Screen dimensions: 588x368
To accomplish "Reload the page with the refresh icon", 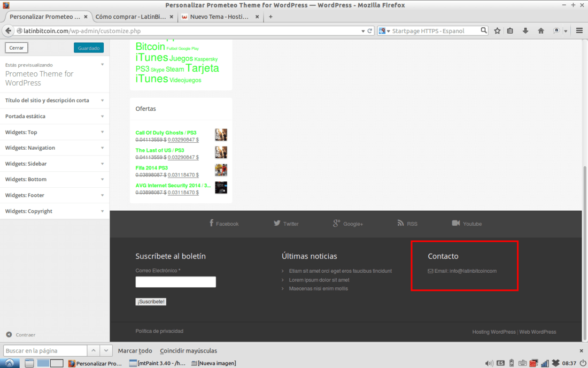I will click(370, 31).
